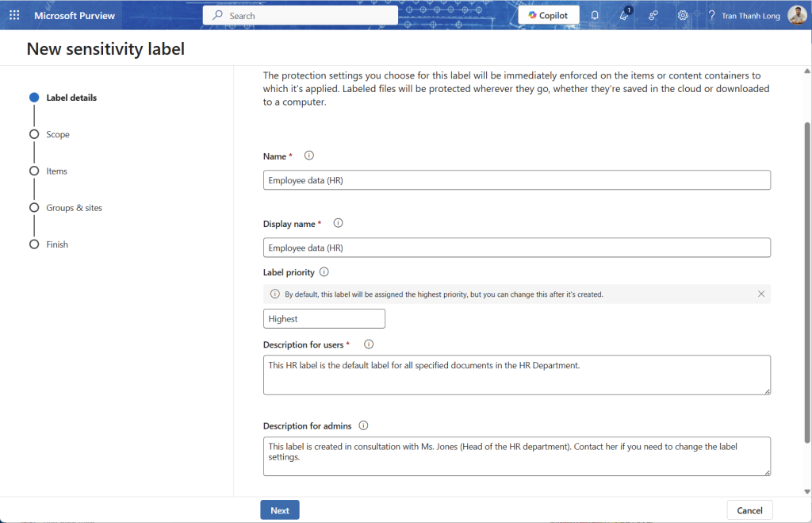Image resolution: width=812 pixels, height=523 pixels.
Task: Click the Label priority Highest field
Action: (324, 318)
